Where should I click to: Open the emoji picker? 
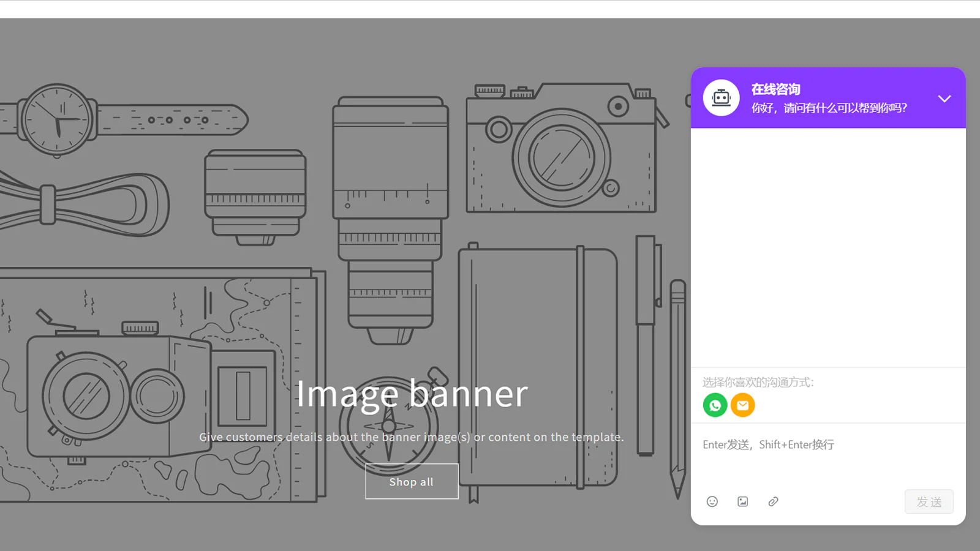[x=712, y=501]
